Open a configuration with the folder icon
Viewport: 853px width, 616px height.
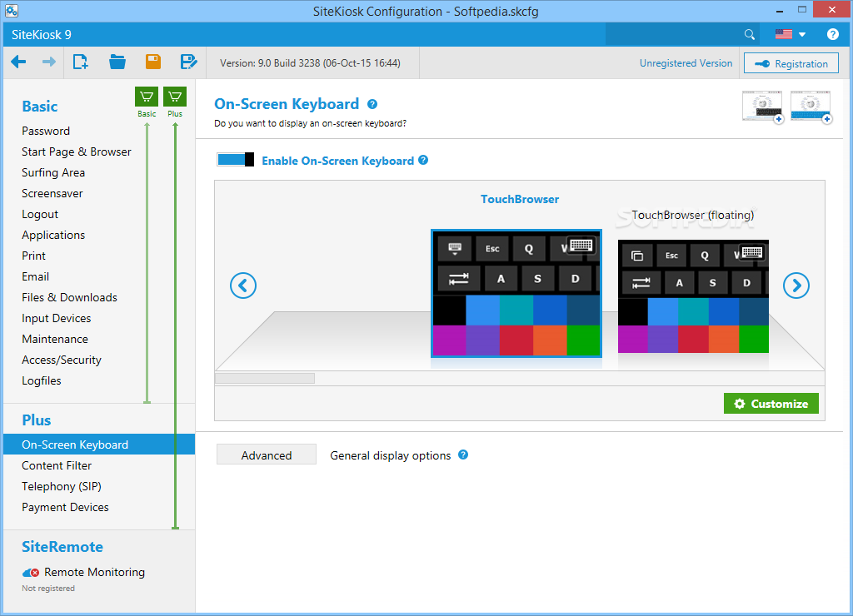pyautogui.click(x=117, y=62)
